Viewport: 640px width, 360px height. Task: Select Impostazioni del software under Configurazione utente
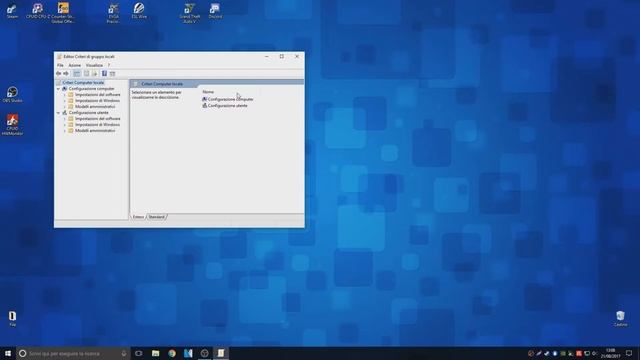98,119
